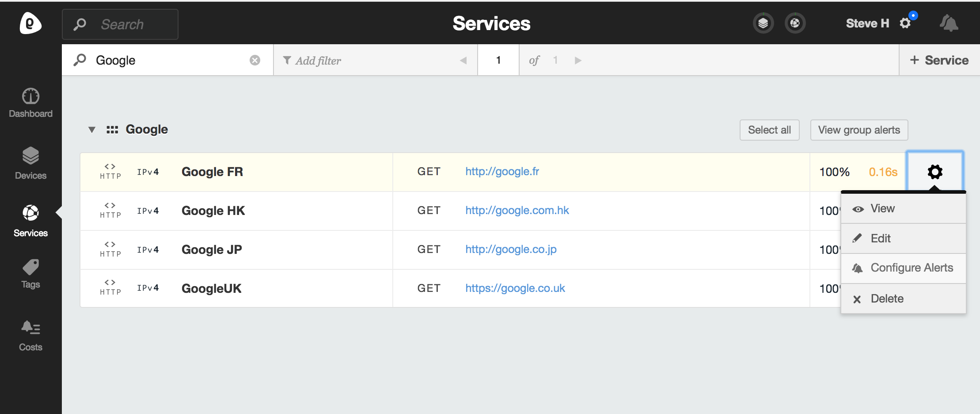Image resolution: width=980 pixels, height=414 pixels.
Task: Open the http://google.com.hk link
Action: [x=517, y=210]
